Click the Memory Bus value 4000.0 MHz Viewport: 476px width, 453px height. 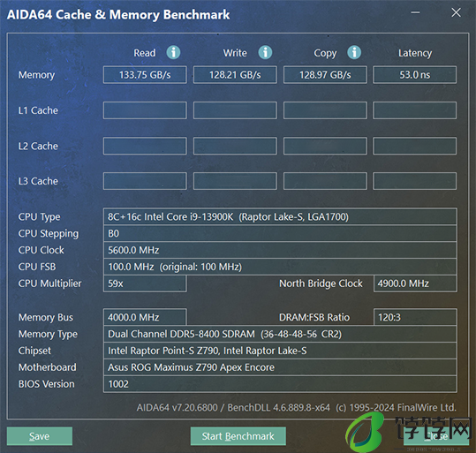click(145, 317)
